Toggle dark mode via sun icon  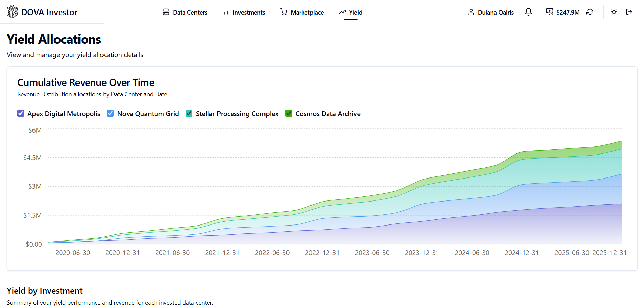coord(614,12)
